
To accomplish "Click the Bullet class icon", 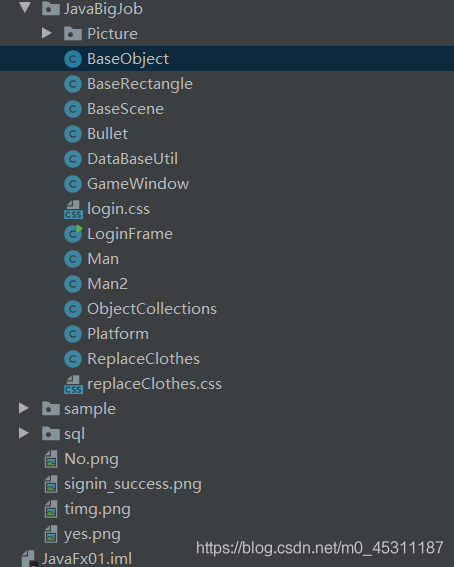I will [73, 134].
